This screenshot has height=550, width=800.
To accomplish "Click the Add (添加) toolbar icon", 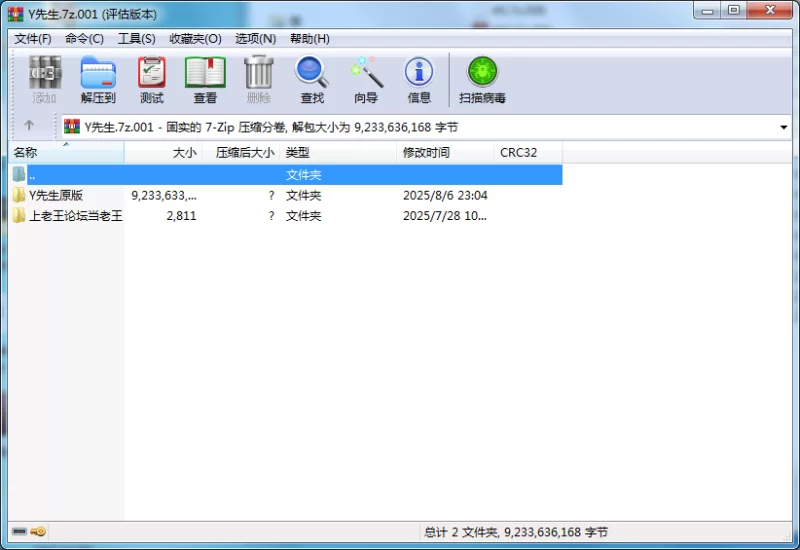I will click(x=44, y=79).
